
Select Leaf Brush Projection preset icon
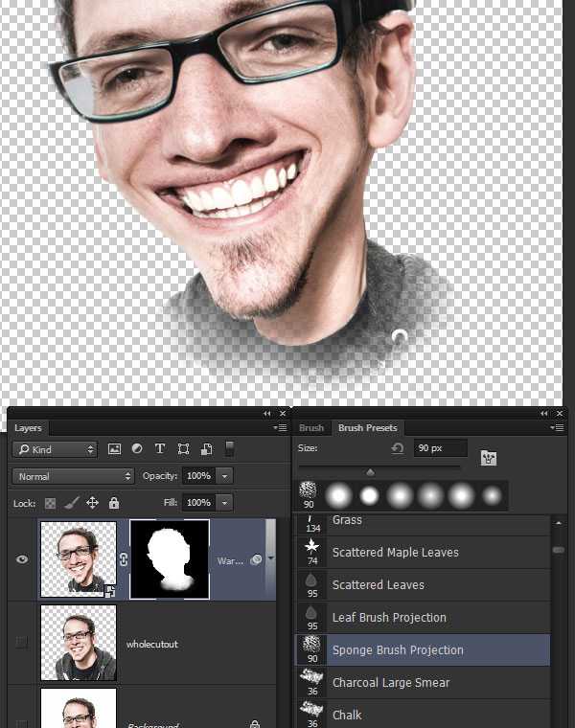[x=311, y=618]
